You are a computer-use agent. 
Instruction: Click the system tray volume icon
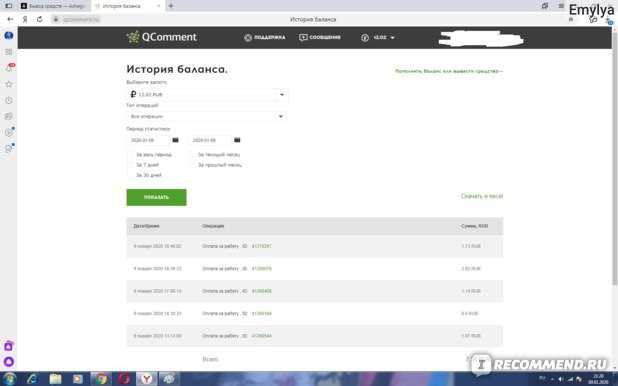[x=561, y=379]
